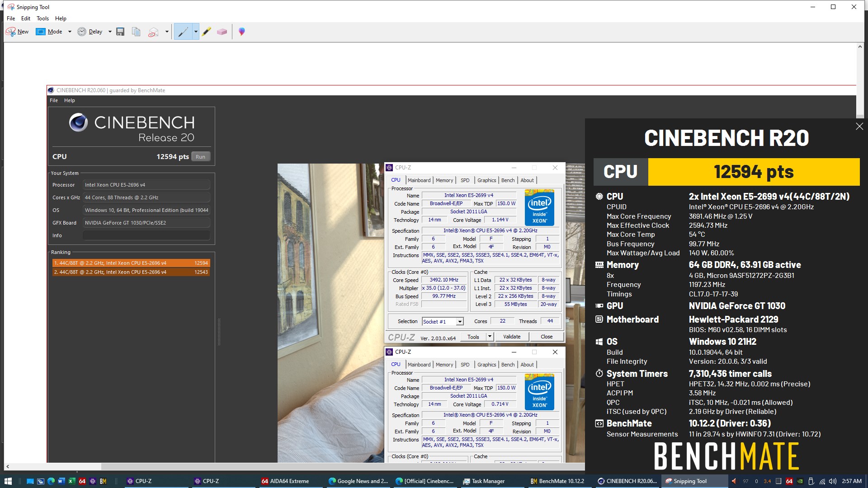Viewport: 868px width, 488px height.
Task: Select the Pen tool
Action: 183,32
